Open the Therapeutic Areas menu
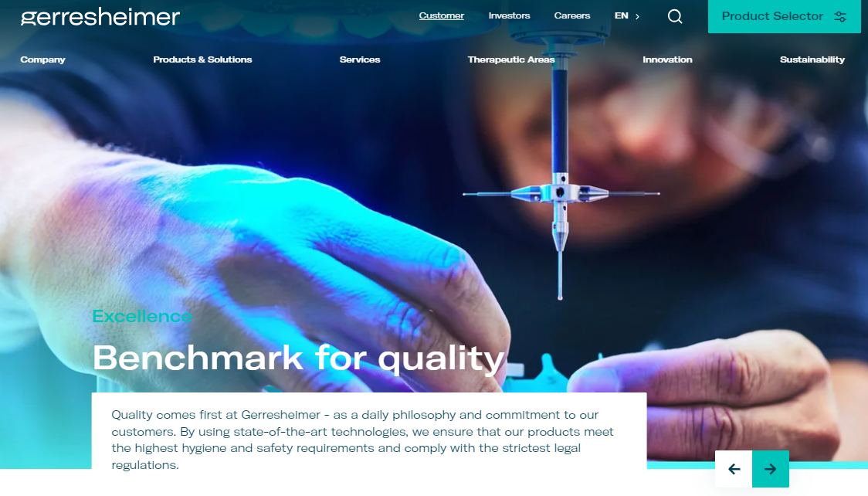 (511, 59)
